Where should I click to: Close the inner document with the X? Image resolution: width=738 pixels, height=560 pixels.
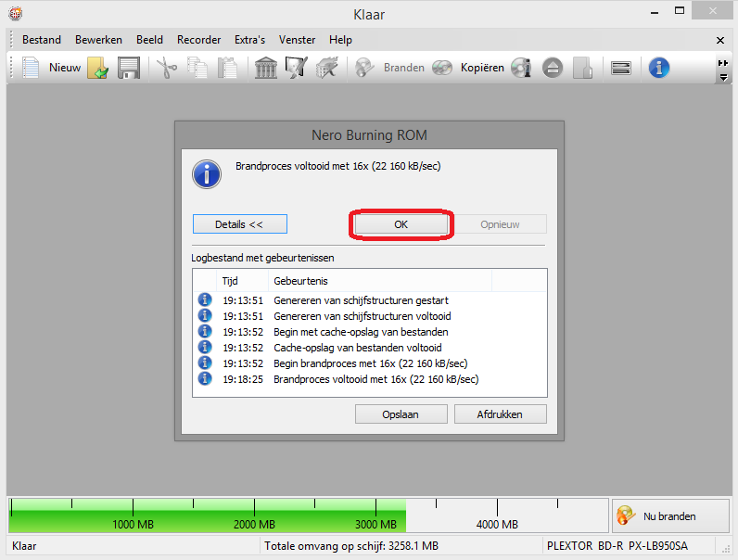click(x=720, y=41)
